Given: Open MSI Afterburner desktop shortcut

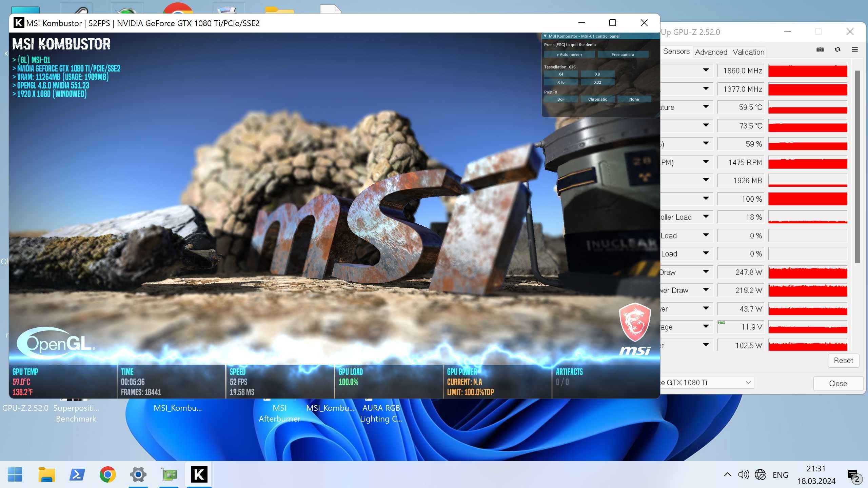Looking at the screenshot, I should (x=279, y=413).
